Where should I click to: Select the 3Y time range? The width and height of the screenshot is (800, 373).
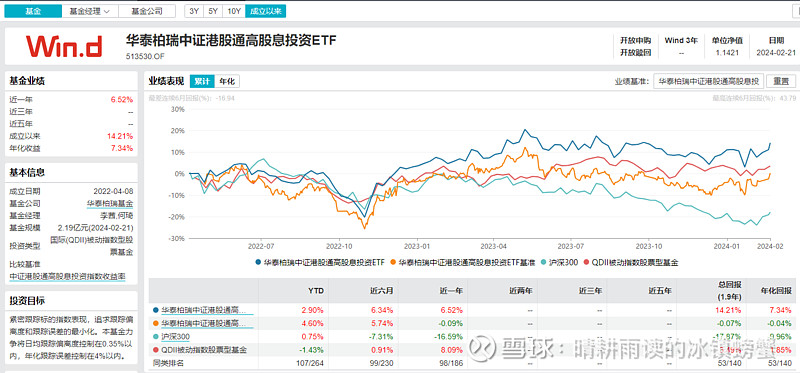point(194,11)
